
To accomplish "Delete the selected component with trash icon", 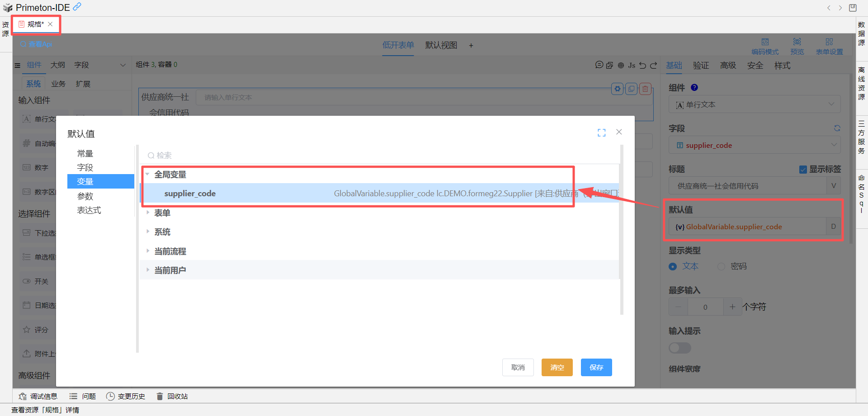I will (645, 89).
